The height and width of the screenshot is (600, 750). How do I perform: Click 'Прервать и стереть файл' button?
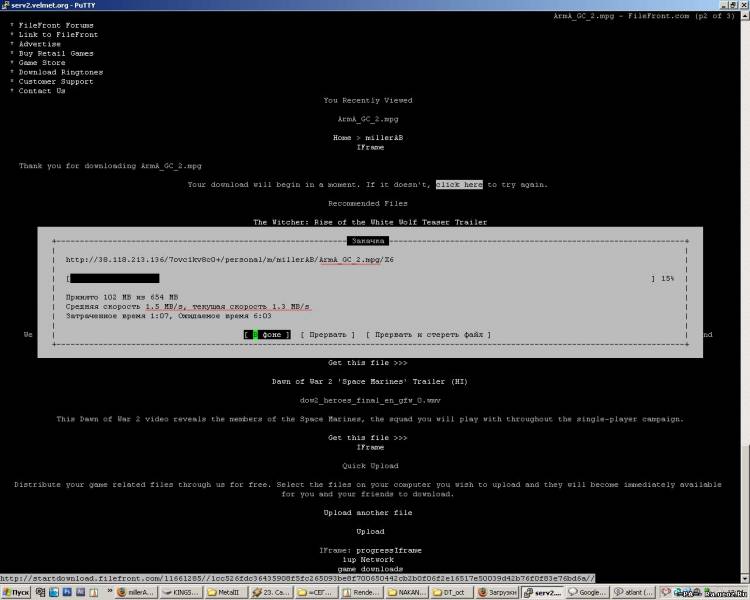point(429,334)
